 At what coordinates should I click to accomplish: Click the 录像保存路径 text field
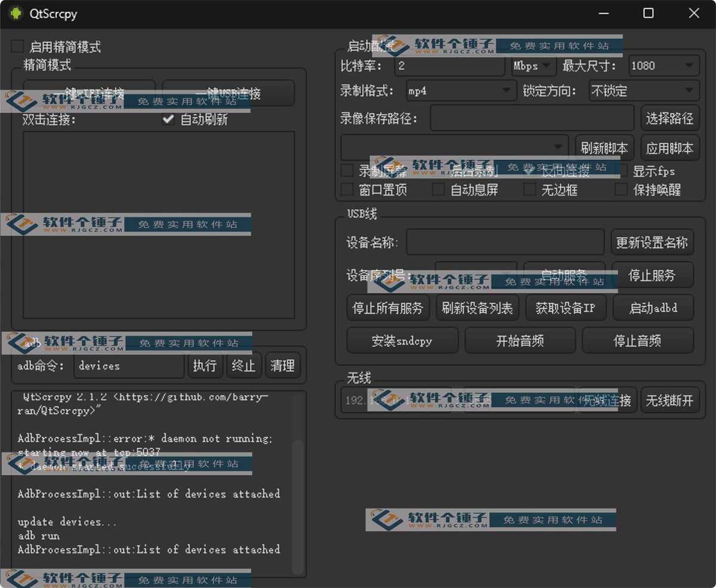532,118
